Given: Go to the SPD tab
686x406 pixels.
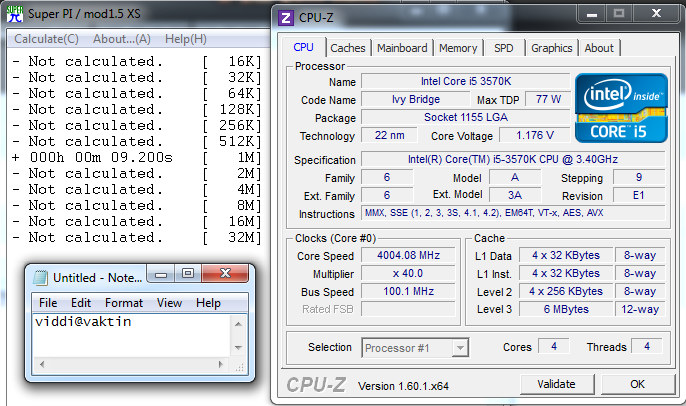Looking at the screenshot, I should point(504,48).
